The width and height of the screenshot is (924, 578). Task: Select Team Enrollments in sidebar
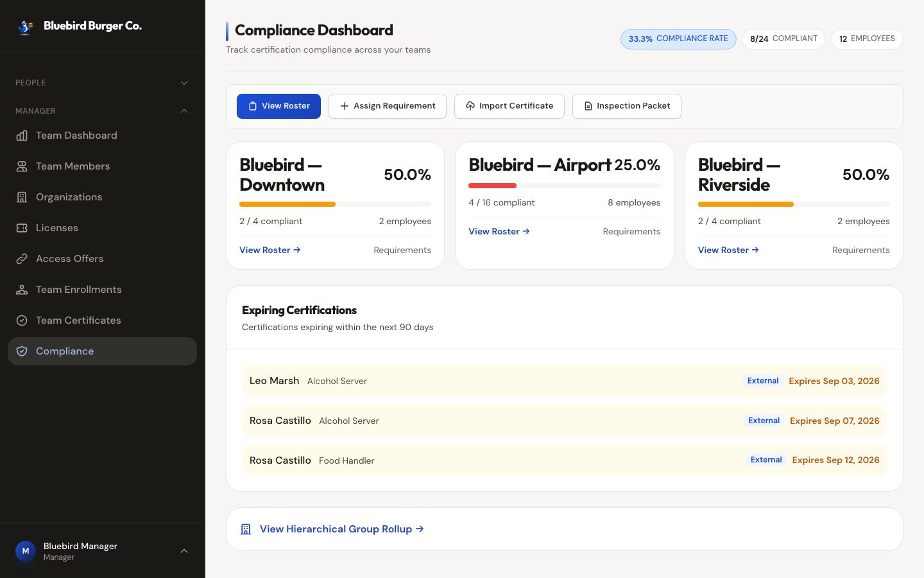click(x=102, y=290)
